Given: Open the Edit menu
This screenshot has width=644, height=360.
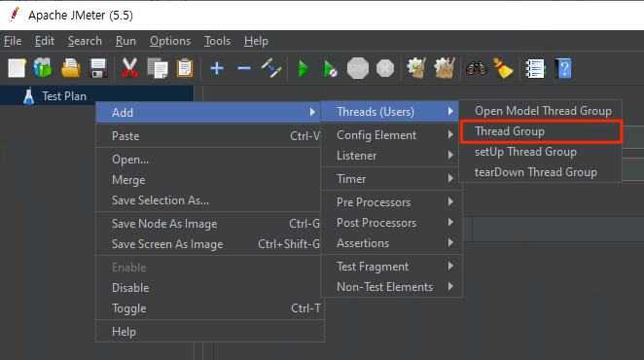Looking at the screenshot, I should click(45, 41).
